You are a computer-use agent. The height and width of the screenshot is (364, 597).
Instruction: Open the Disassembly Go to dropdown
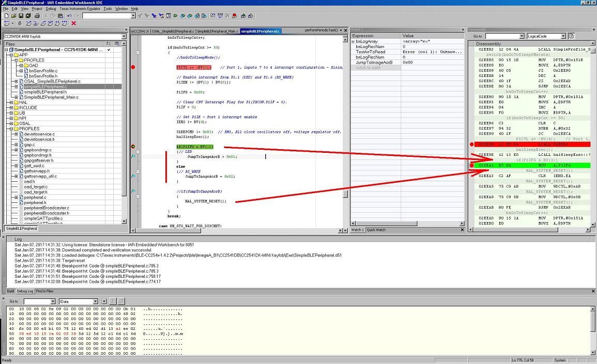522,36
